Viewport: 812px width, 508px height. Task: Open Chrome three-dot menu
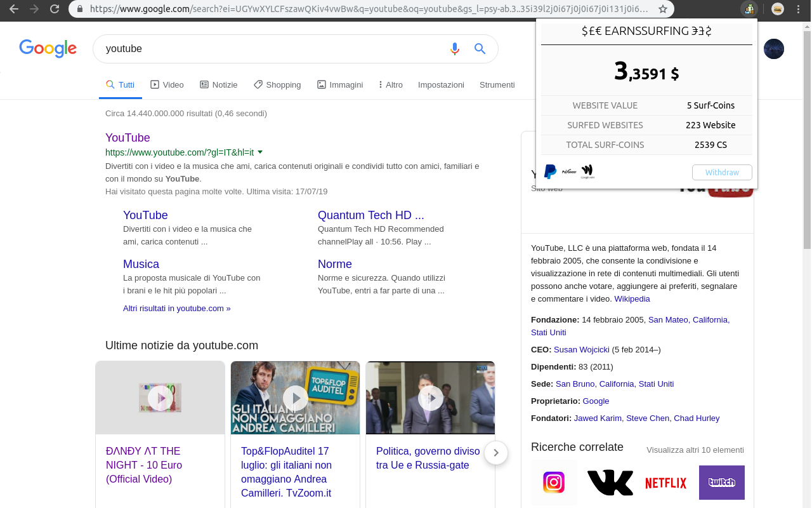(798, 9)
